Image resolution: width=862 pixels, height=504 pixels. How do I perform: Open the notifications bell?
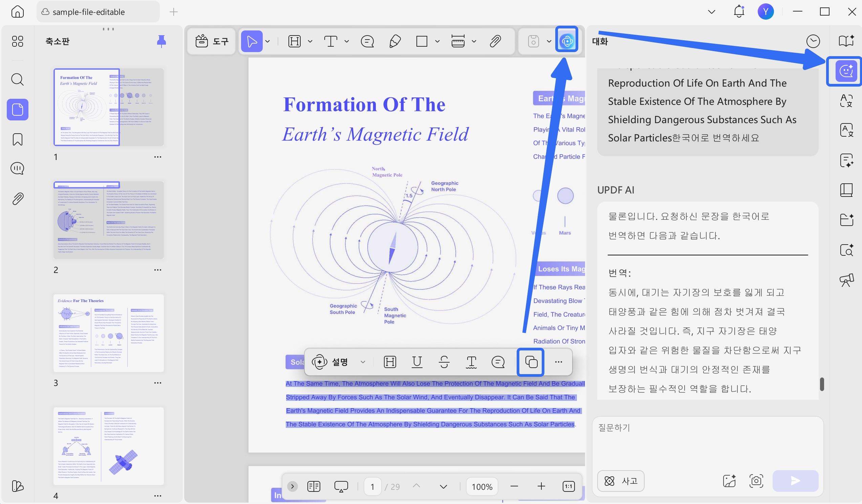[739, 12]
